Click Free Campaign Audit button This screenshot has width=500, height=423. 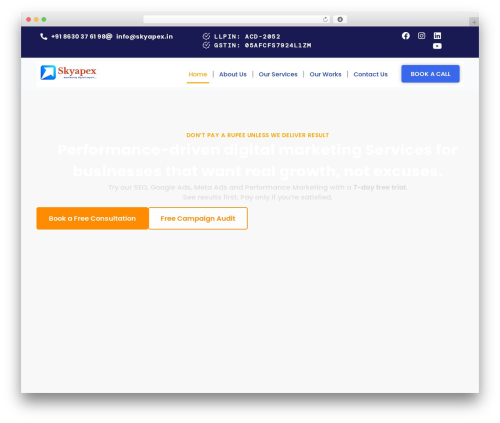198,218
